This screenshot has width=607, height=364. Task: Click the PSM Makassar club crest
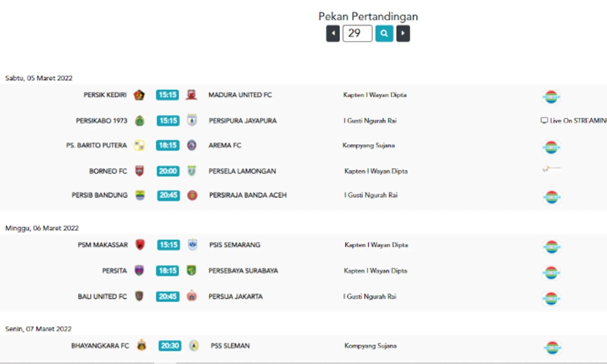point(140,245)
